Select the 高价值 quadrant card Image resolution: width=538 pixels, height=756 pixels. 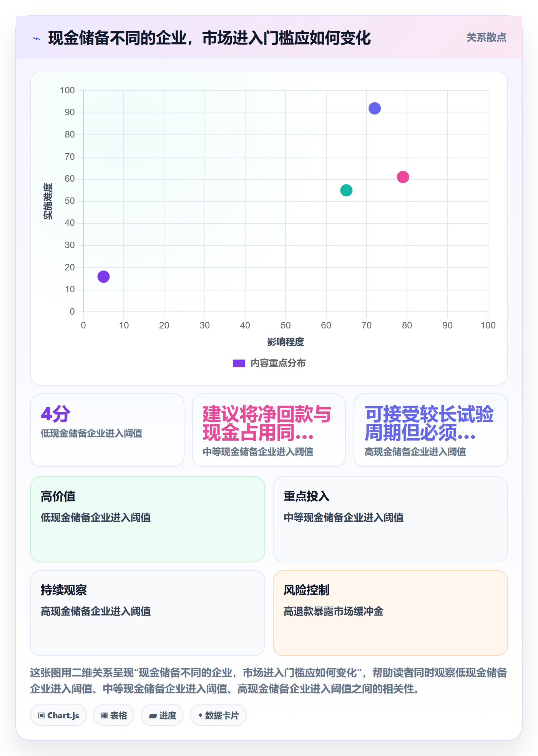(148, 519)
